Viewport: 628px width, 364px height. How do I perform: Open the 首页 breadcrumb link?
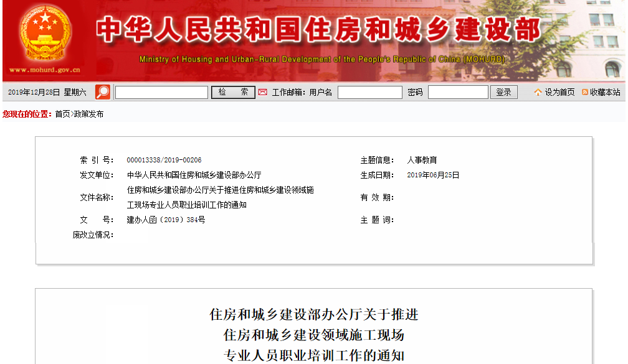[62, 114]
